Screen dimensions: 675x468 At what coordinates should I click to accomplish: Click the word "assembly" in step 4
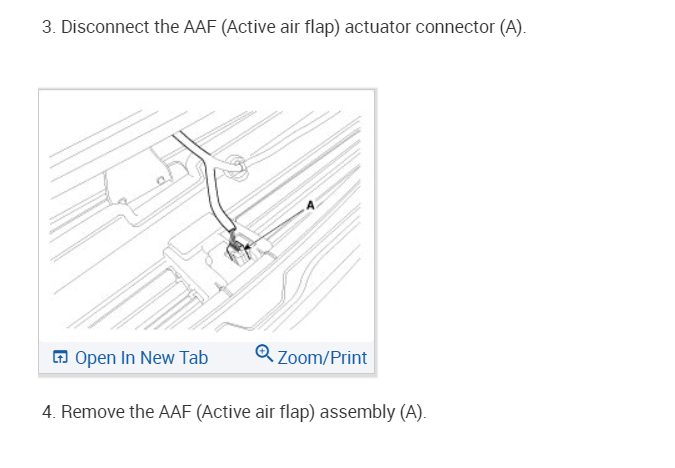[x=359, y=412]
